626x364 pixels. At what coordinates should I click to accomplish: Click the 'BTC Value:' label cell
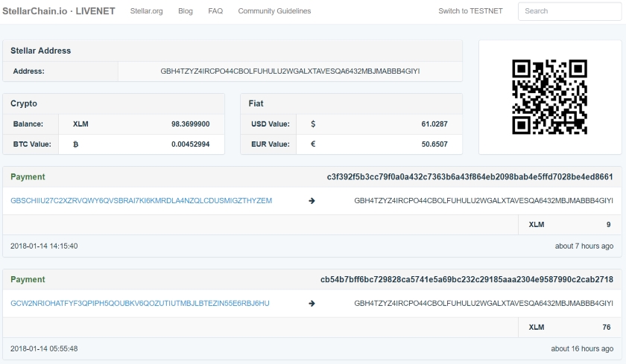coord(31,144)
